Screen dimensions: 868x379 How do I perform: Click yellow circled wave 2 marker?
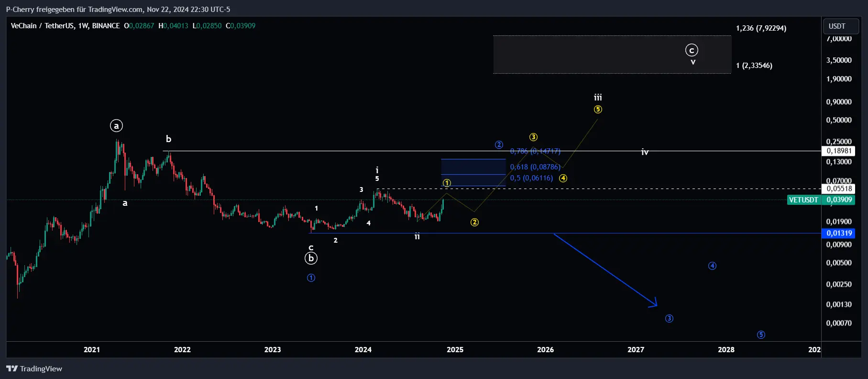pyautogui.click(x=474, y=222)
